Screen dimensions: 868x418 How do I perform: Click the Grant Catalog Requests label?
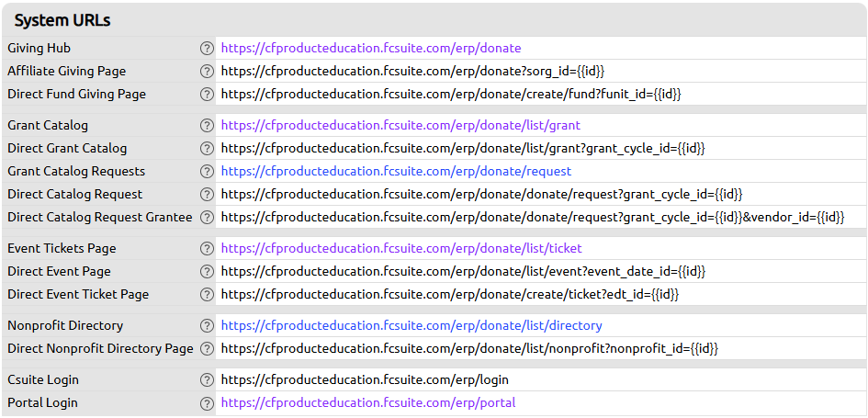[x=76, y=172]
